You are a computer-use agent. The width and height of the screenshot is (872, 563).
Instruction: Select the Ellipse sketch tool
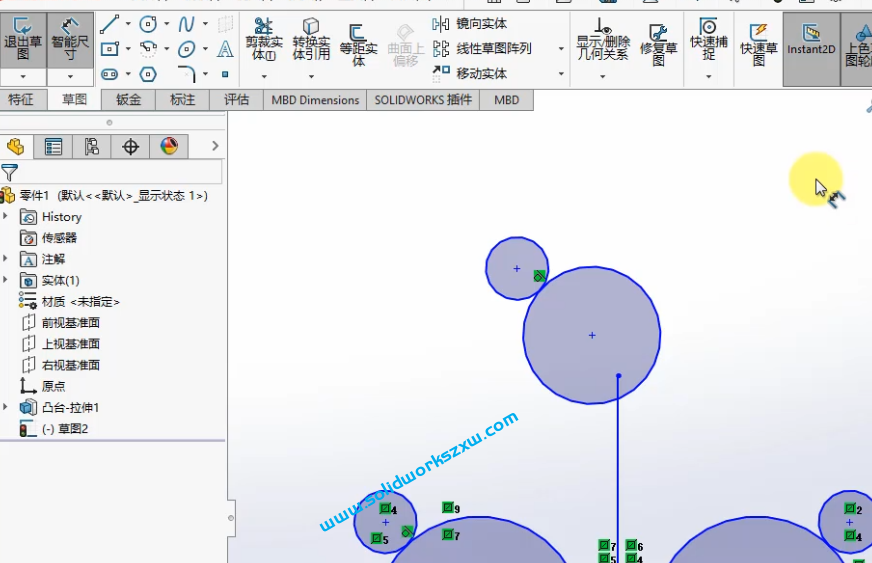[186, 49]
